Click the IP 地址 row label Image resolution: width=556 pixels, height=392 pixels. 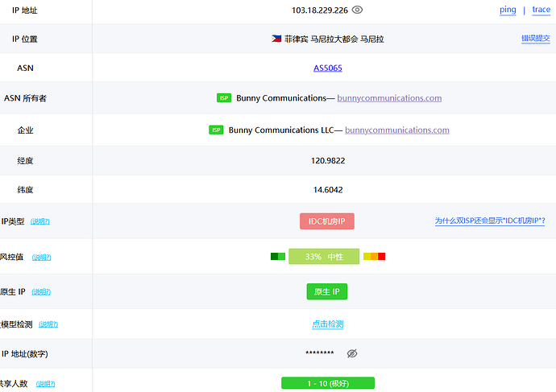[24, 10]
